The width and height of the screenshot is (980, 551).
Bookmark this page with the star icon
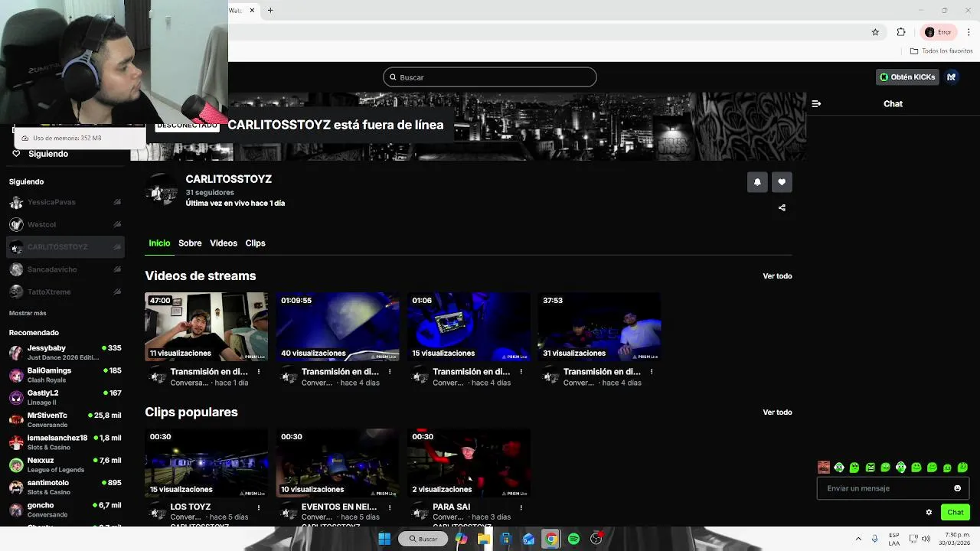point(875,32)
